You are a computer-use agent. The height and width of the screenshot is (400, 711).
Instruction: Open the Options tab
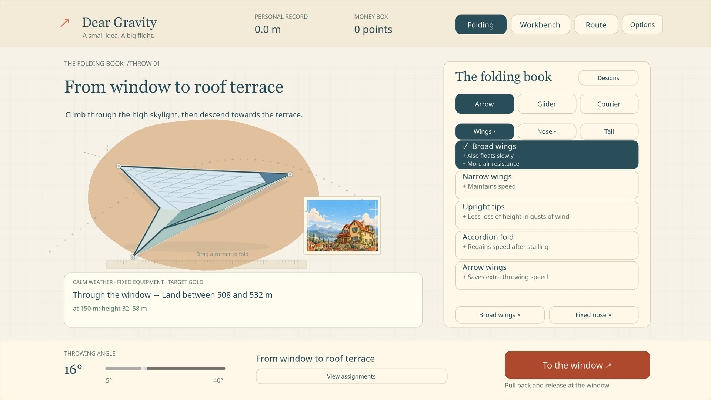tap(642, 24)
